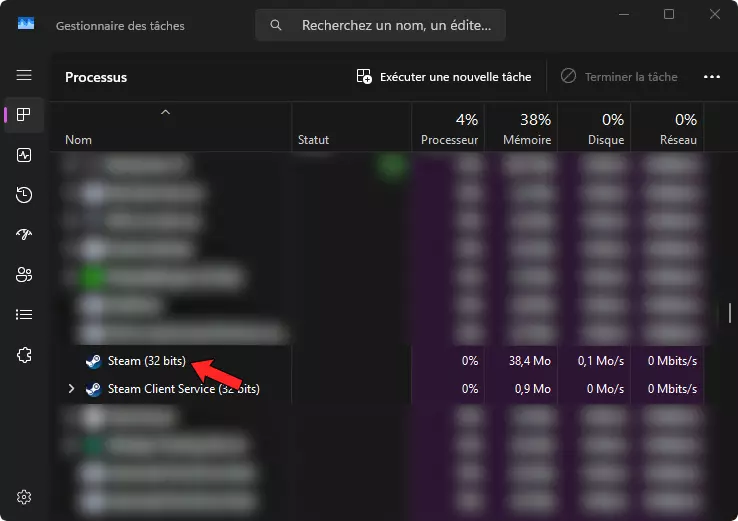The height and width of the screenshot is (521, 738).
Task: Click the Terminer la tâche icon
Action: 568,76
